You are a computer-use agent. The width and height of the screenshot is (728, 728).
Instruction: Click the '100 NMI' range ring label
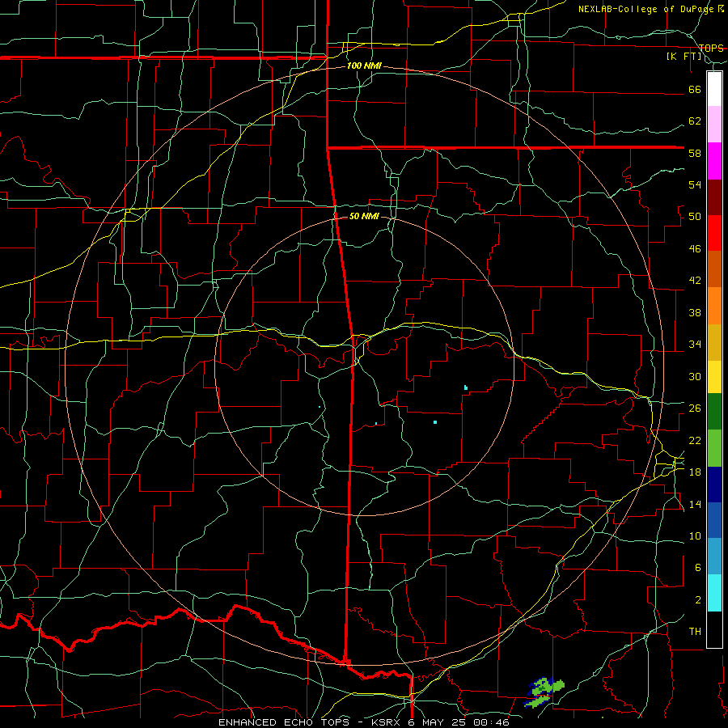click(x=364, y=66)
